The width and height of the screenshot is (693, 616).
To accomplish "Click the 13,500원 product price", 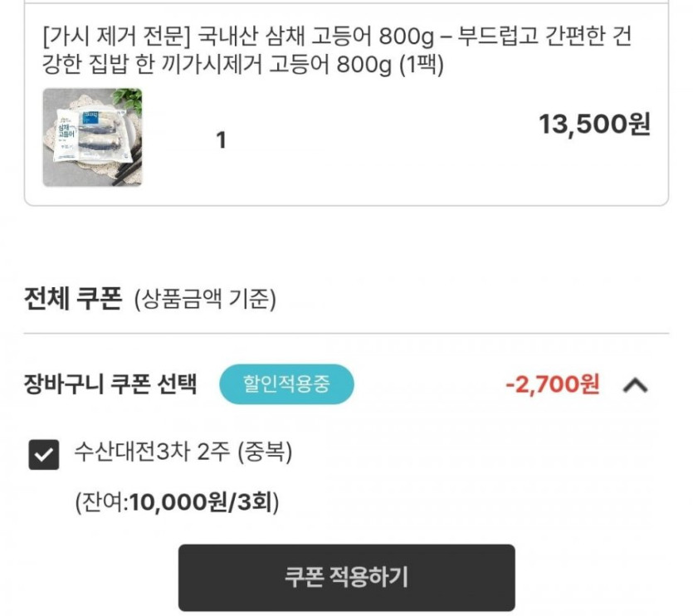I will (x=594, y=125).
